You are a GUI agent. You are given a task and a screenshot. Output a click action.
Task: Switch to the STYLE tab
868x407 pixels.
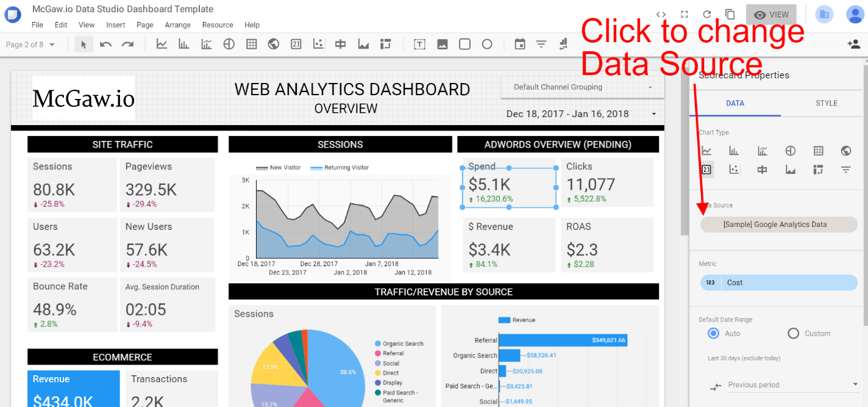tap(826, 103)
